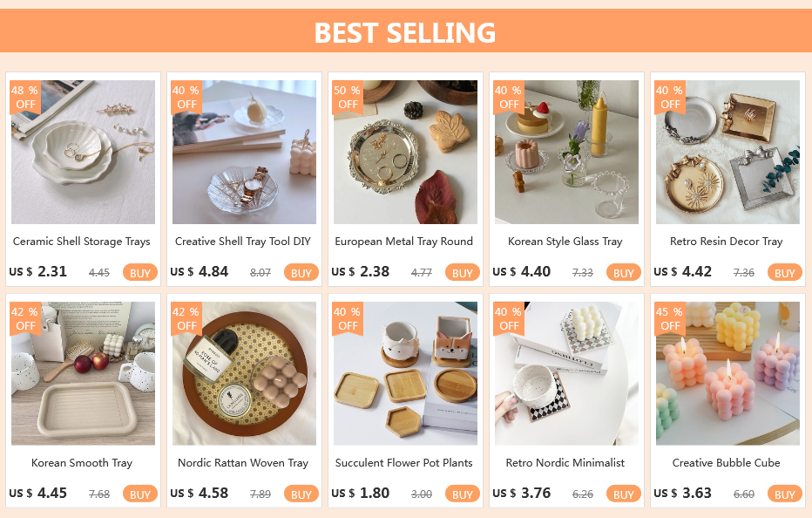The width and height of the screenshot is (812, 518).
Task: Buy the European Metal Tray at $2.38
Action: [x=462, y=273]
